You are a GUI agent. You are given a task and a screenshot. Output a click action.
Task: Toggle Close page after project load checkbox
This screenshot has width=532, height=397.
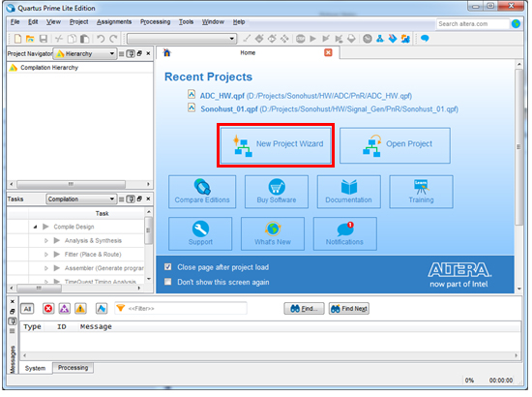(x=167, y=267)
